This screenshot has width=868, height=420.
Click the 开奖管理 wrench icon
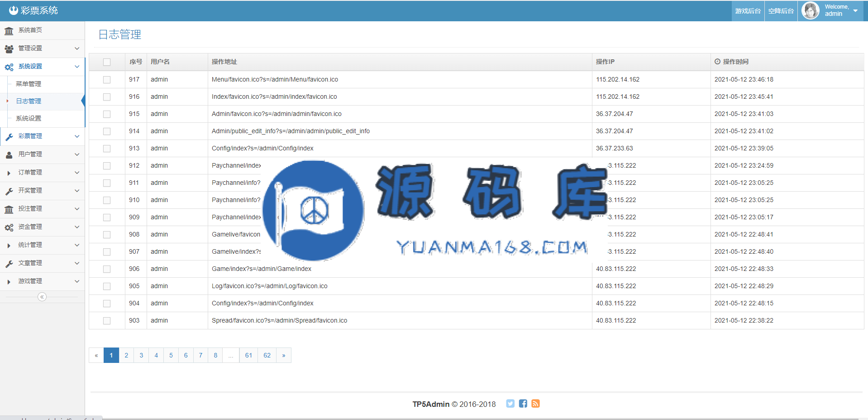tap(9, 191)
